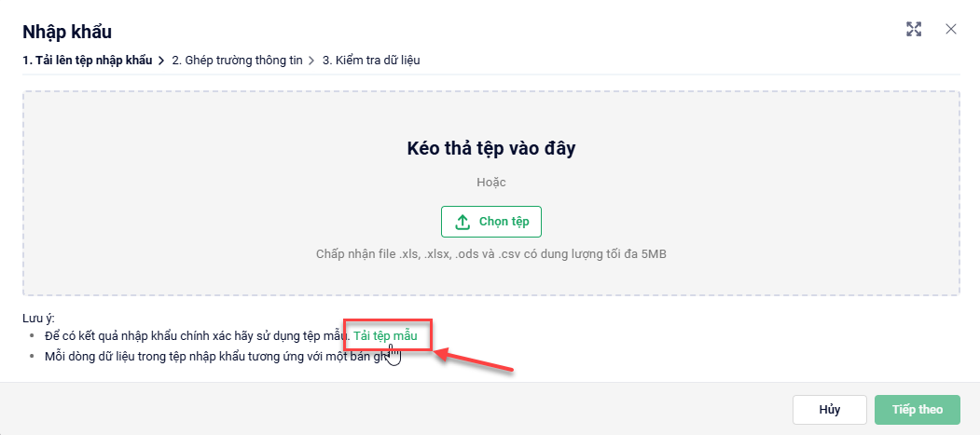Click the chevron before step 3
Viewport: 980px width, 435px height.
click(311, 61)
